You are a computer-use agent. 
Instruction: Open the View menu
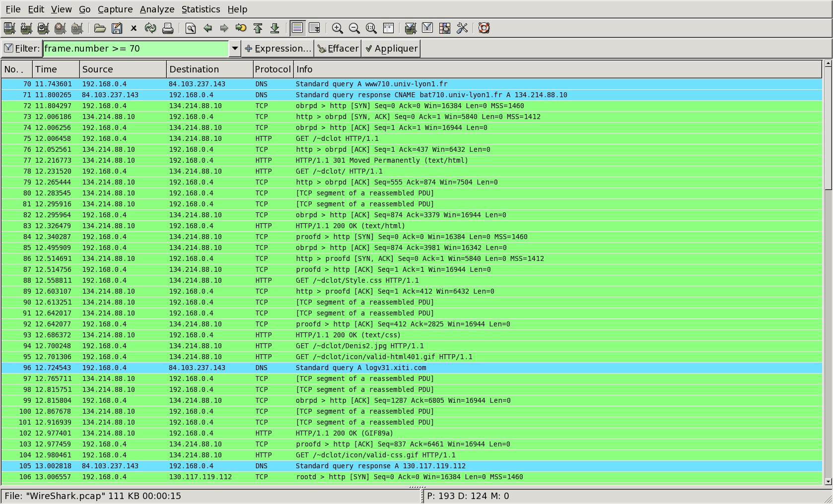(62, 9)
